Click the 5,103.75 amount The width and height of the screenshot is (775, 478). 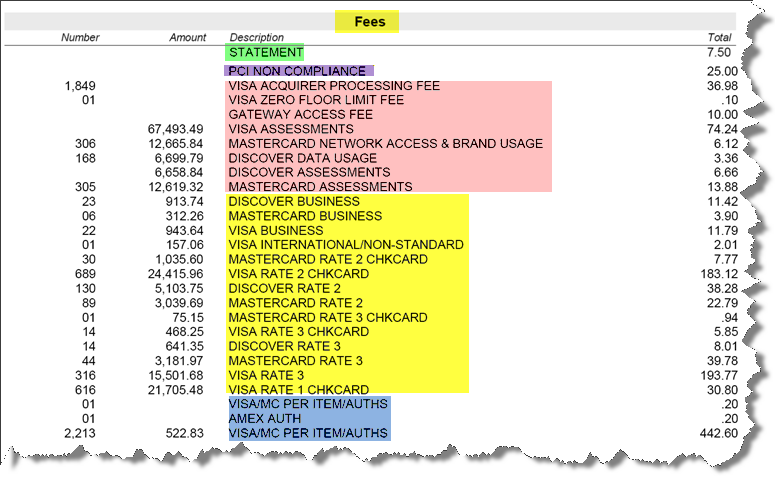click(179, 289)
